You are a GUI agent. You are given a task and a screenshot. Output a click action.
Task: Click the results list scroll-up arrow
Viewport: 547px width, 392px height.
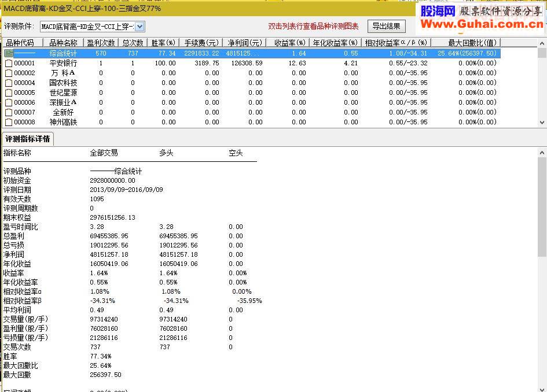tap(542, 43)
